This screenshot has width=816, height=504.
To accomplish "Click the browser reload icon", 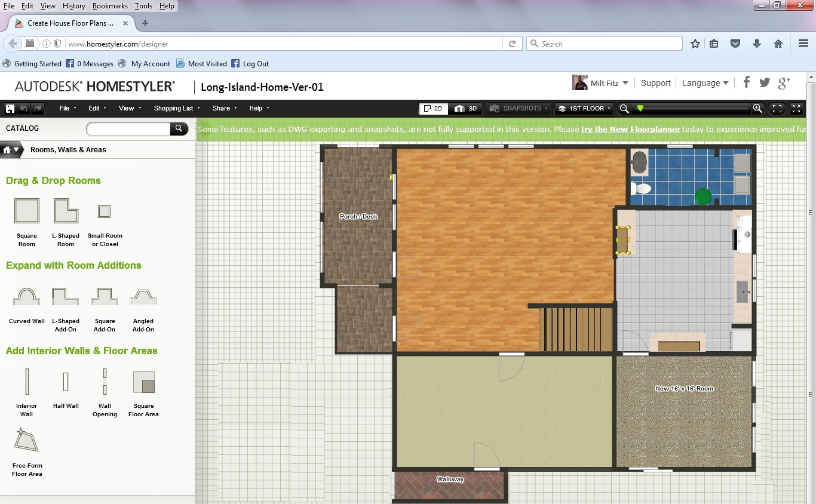I will [x=512, y=44].
